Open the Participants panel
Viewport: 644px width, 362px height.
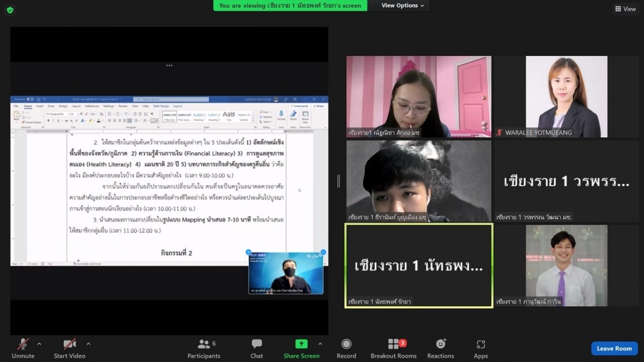pos(204,349)
